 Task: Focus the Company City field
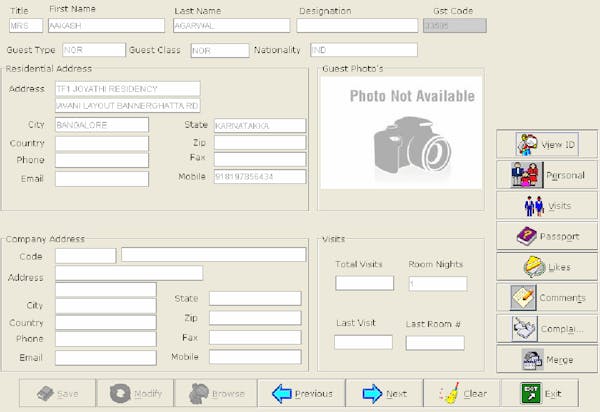(106, 306)
